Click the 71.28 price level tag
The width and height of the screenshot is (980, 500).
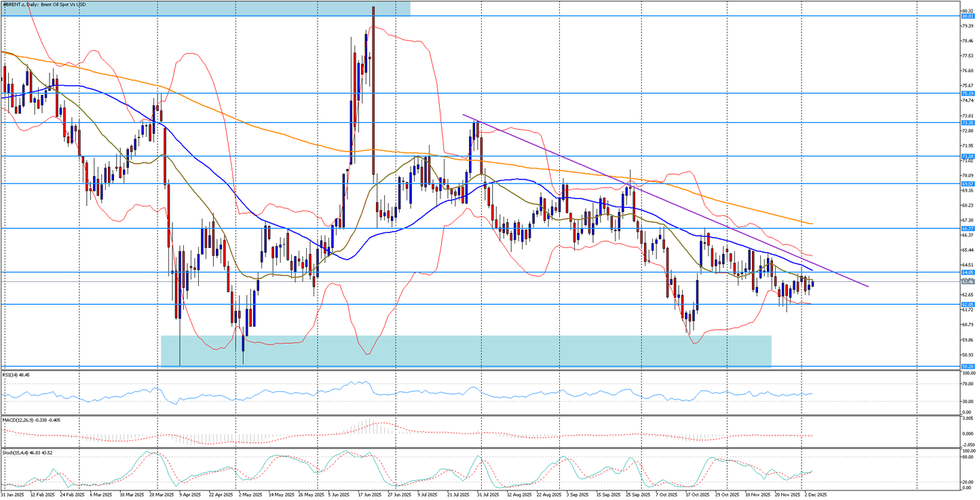(968, 156)
